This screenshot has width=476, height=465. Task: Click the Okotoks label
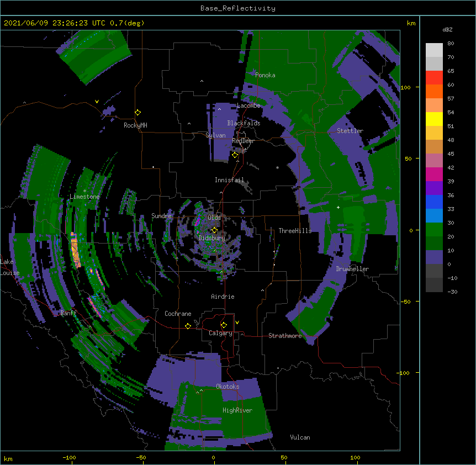(228, 387)
